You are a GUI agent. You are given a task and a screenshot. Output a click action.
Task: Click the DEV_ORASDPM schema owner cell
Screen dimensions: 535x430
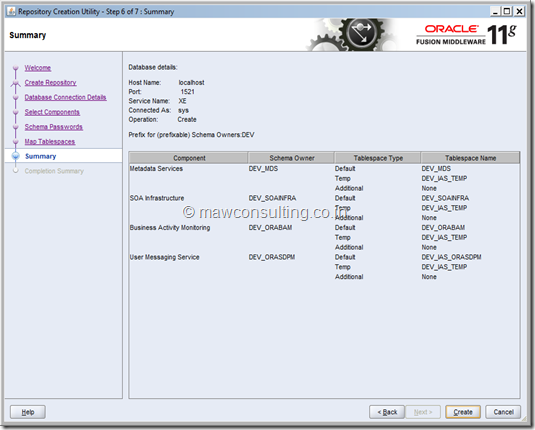(272, 257)
